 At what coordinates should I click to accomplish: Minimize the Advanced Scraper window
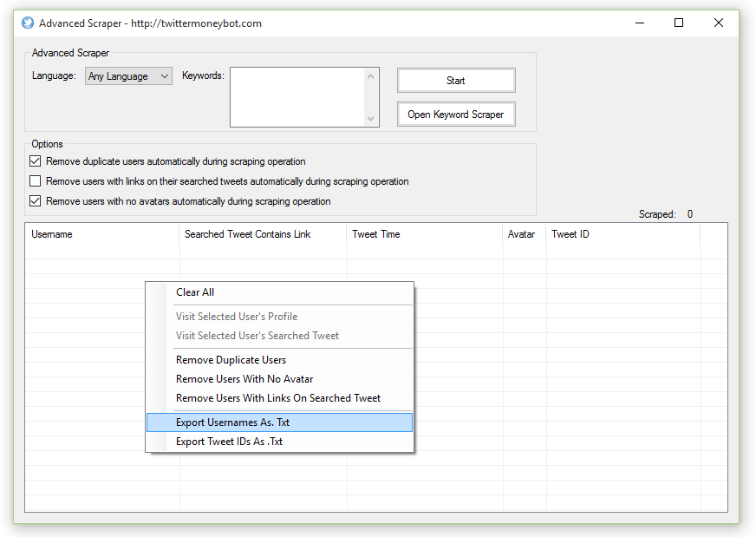click(x=640, y=23)
